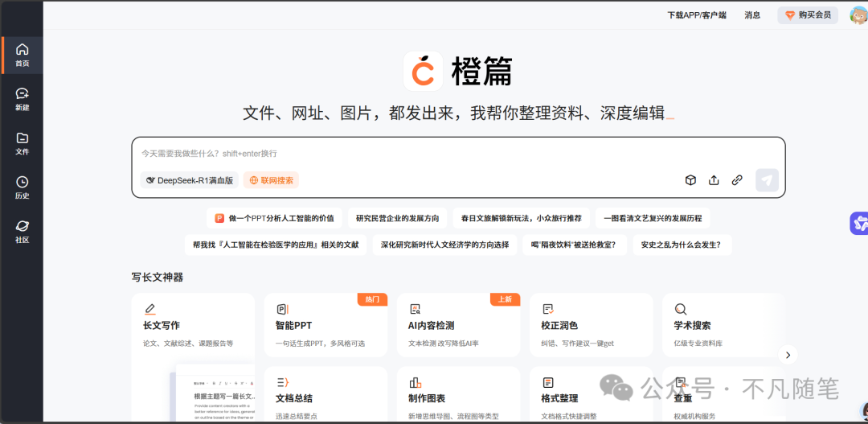This screenshot has height=424, width=868.
Task: Open the user avatar at top right
Action: (x=858, y=15)
